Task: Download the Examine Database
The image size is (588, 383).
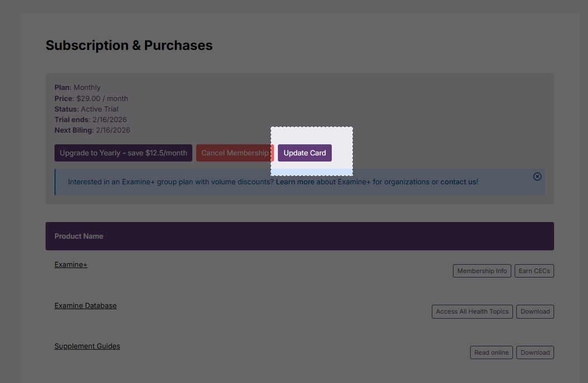Action: pyautogui.click(x=535, y=311)
